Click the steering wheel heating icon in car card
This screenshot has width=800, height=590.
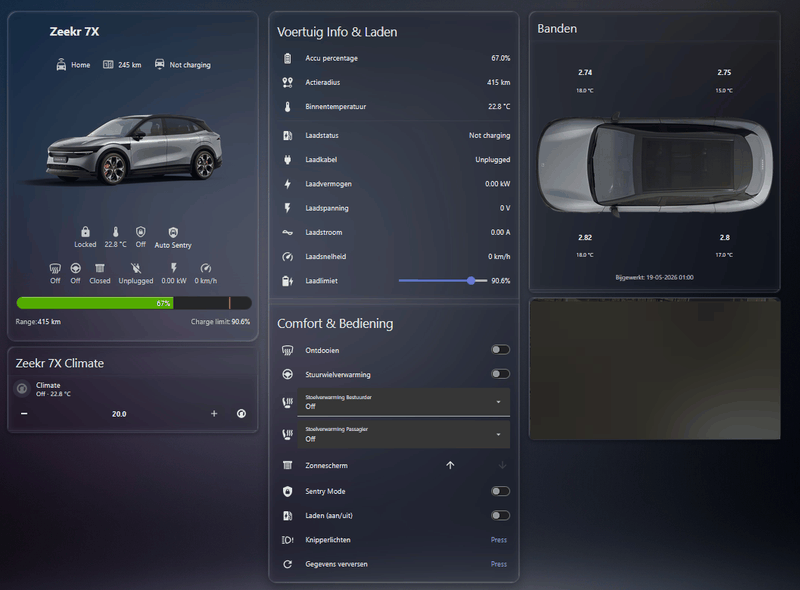click(76, 268)
